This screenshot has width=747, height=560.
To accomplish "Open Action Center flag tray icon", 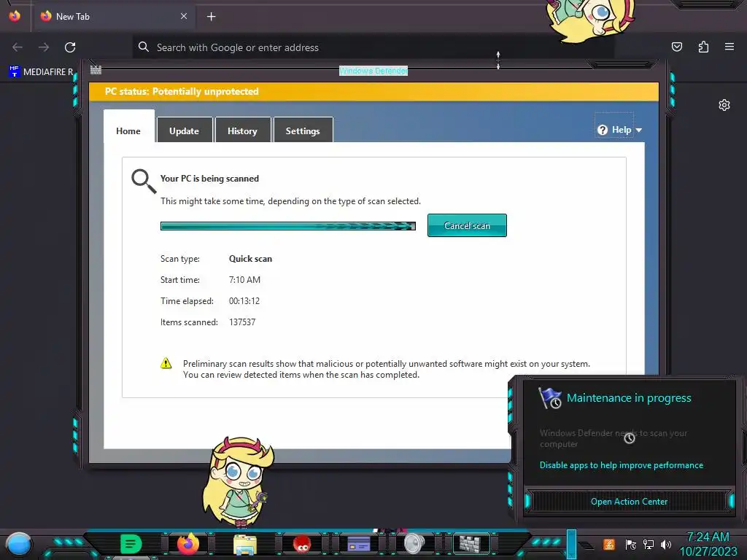I will [630, 544].
